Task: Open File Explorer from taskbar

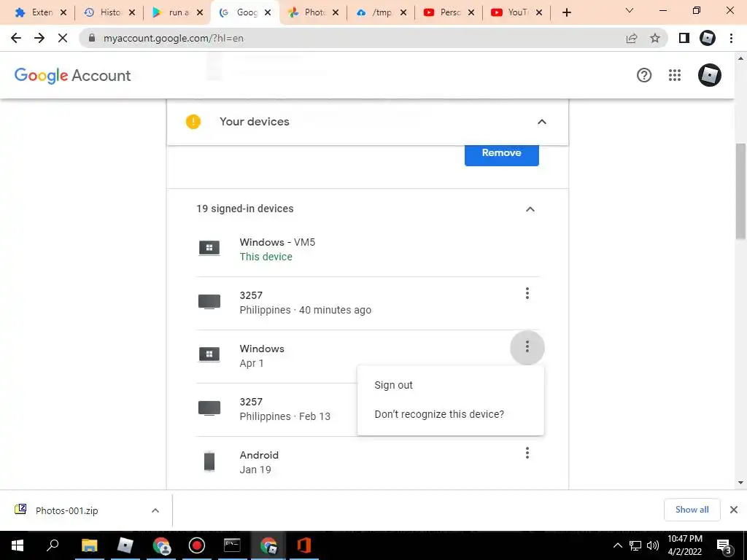Action: 89,545
